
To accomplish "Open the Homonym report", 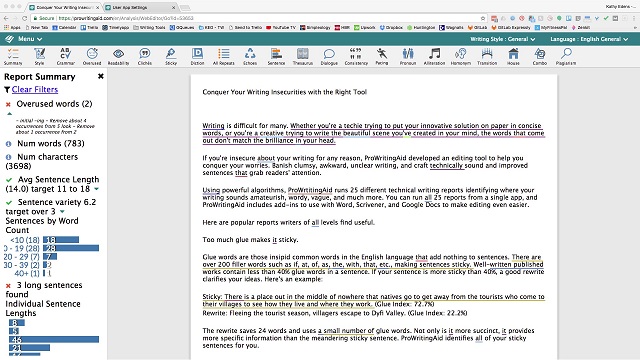I will (461, 56).
